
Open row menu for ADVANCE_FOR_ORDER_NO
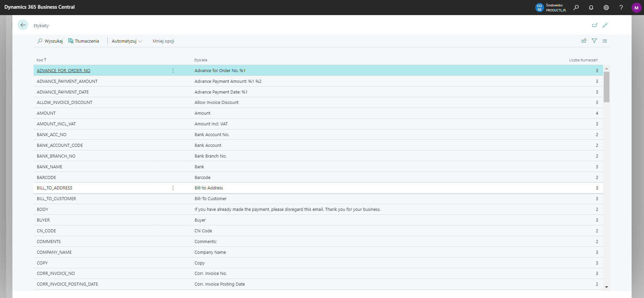point(173,70)
